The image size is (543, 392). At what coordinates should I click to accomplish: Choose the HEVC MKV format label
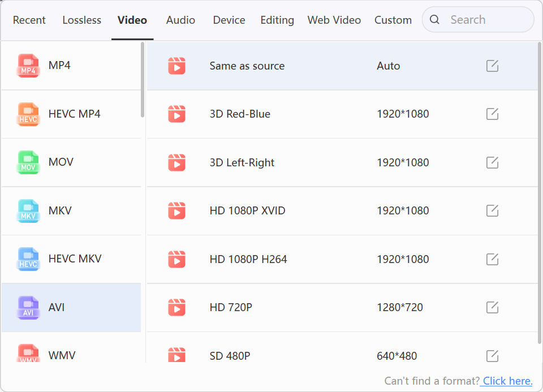click(75, 259)
